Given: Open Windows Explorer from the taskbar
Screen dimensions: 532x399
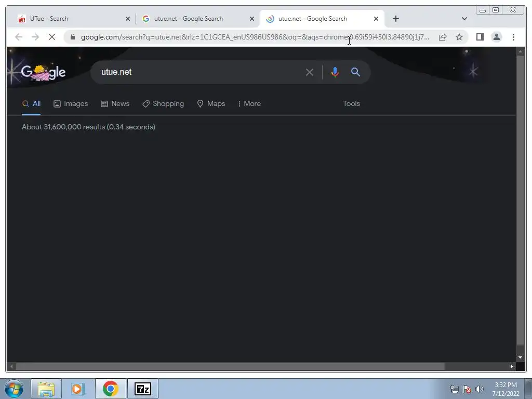Looking at the screenshot, I should tap(46, 389).
